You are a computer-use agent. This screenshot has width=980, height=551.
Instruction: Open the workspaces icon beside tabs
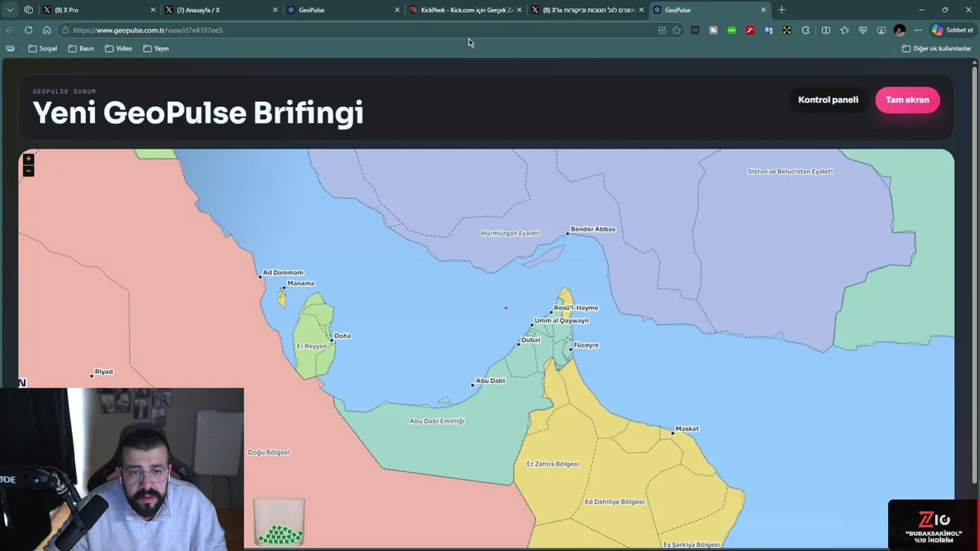click(x=28, y=10)
